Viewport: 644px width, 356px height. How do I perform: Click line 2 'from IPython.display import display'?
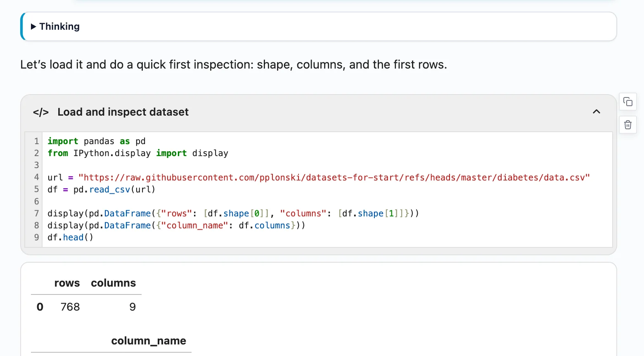click(138, 153)
